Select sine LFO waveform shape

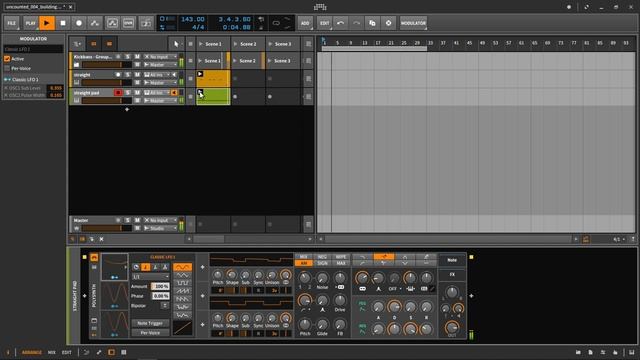click(182, 267)
